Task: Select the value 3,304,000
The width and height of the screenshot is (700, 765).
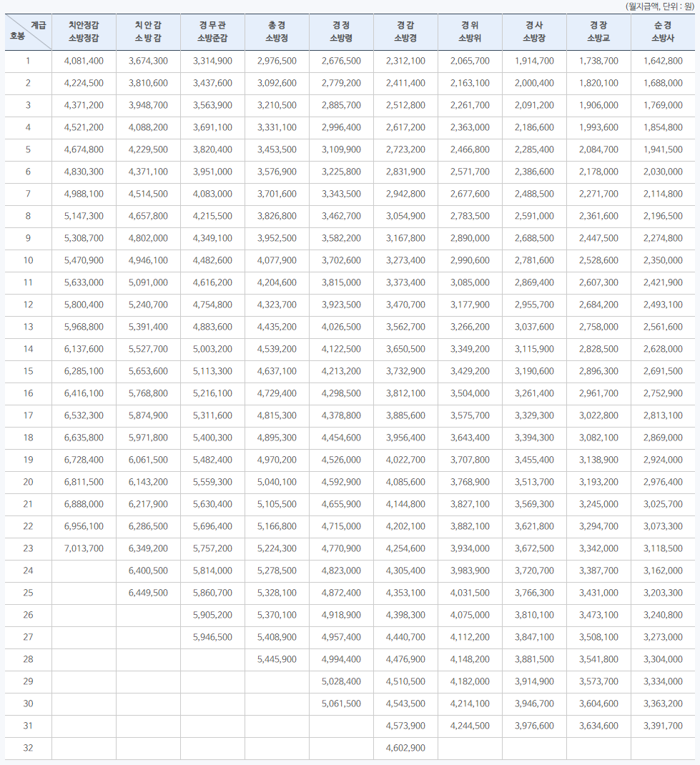Action: point(664,659)
